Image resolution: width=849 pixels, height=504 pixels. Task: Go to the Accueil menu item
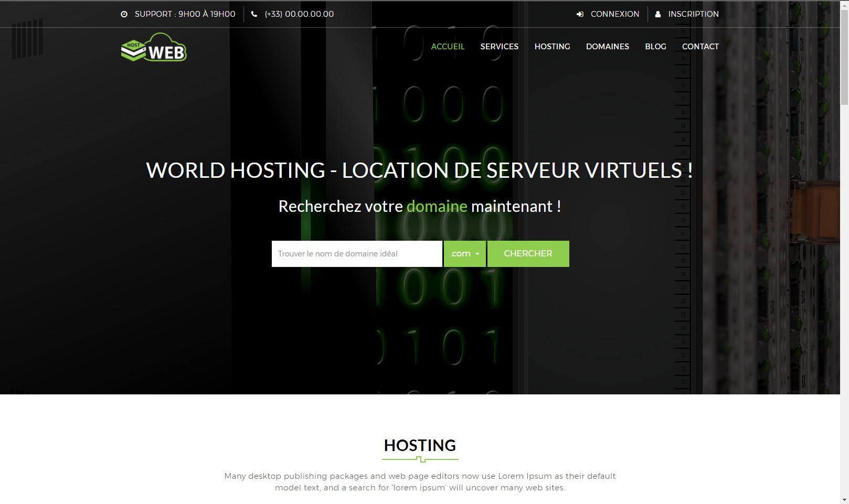click(x=448, y=47)
